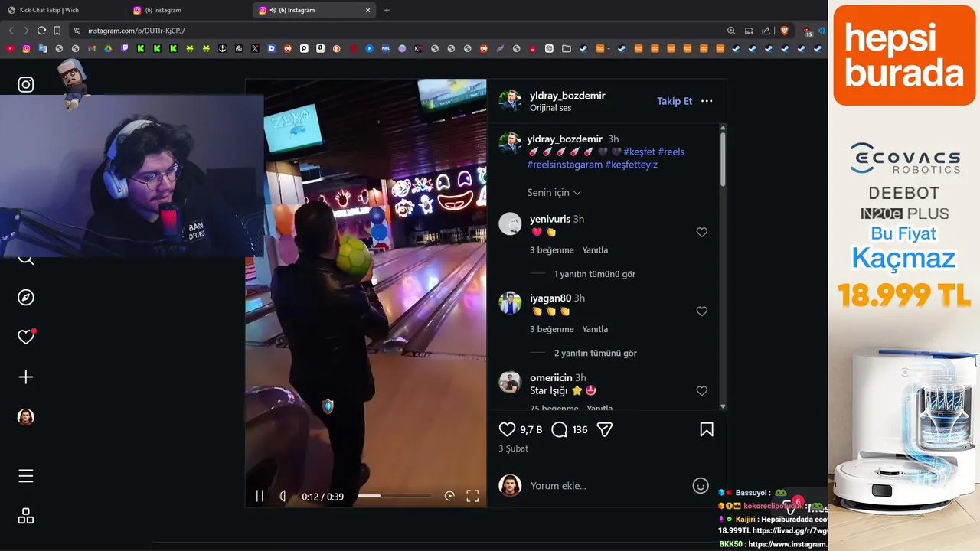Screen dimensions: 980x551
Task: Switch to Kick Chat Takip tab
Action: (63, 10)
